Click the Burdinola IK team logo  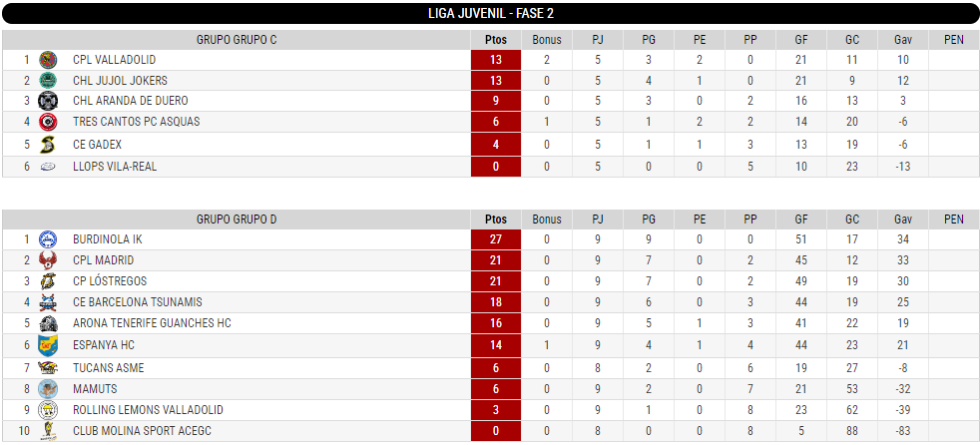[48, 239]
